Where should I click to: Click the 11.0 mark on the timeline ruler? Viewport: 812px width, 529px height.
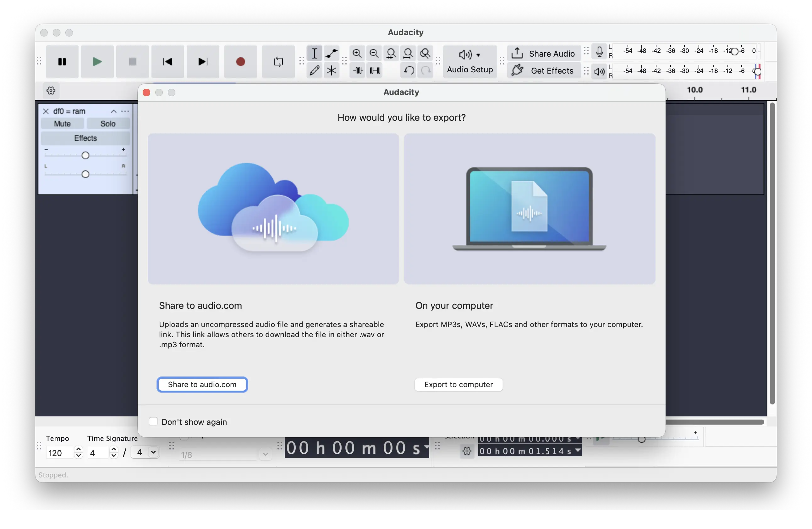749,90
